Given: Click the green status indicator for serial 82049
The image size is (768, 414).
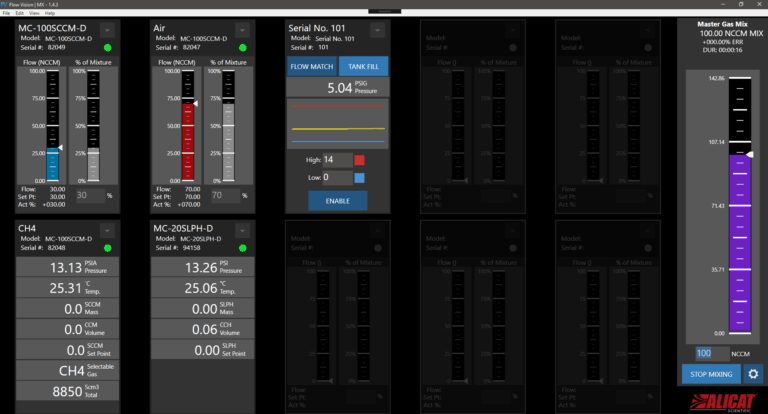Looking at the screenshot, I should [108, 48].
